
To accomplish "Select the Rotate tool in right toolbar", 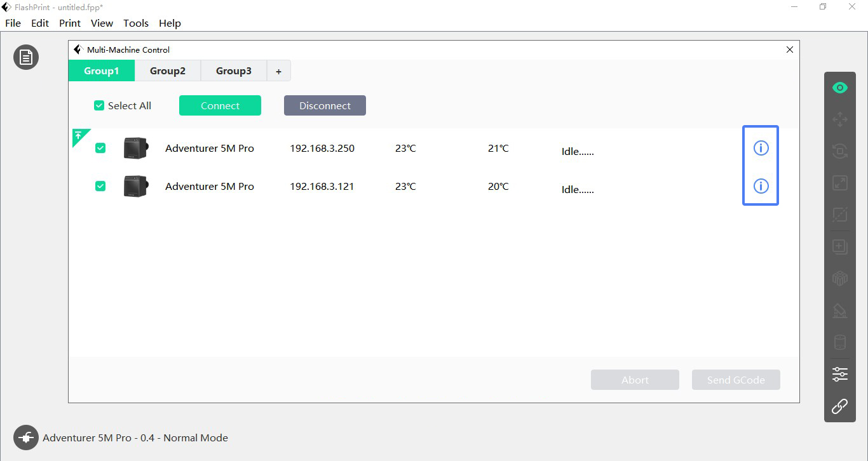I will pos(840,151).
